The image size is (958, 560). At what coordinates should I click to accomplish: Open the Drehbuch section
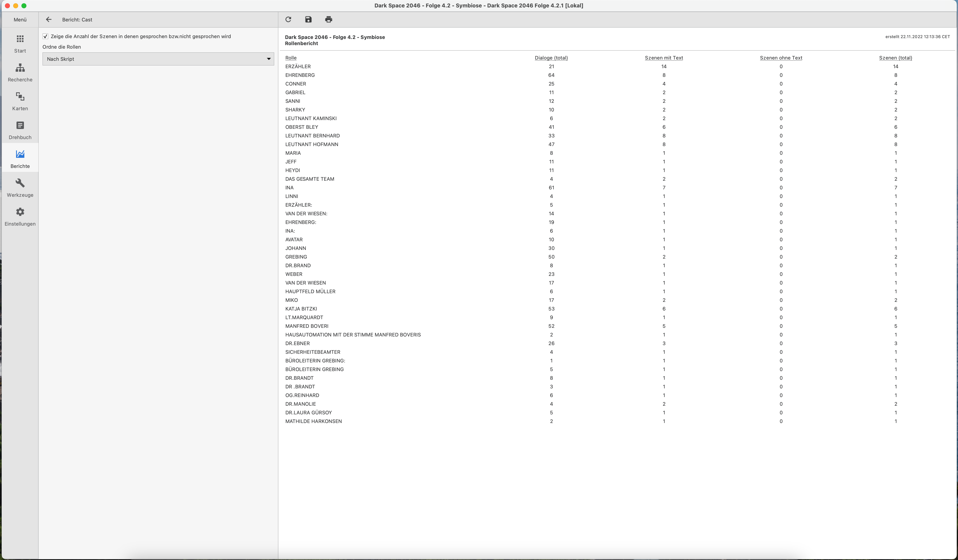[x=20, y=131]
